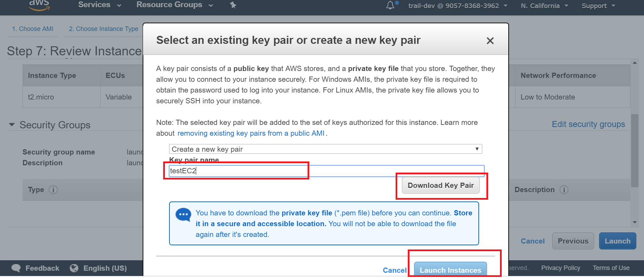The image size is (644, 278).
Task: Expand the Resource Groups menu
Action: click(174, 5)
